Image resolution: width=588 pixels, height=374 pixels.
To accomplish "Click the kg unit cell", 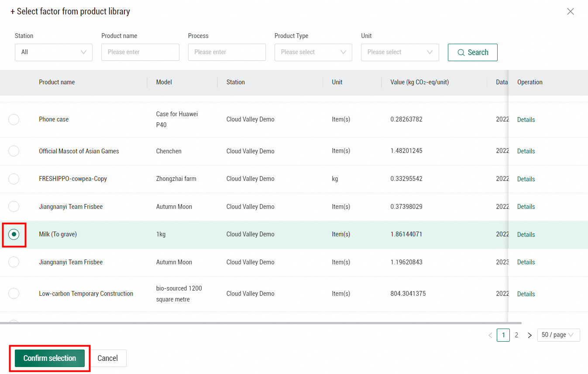I will click(x=335, y=179).
